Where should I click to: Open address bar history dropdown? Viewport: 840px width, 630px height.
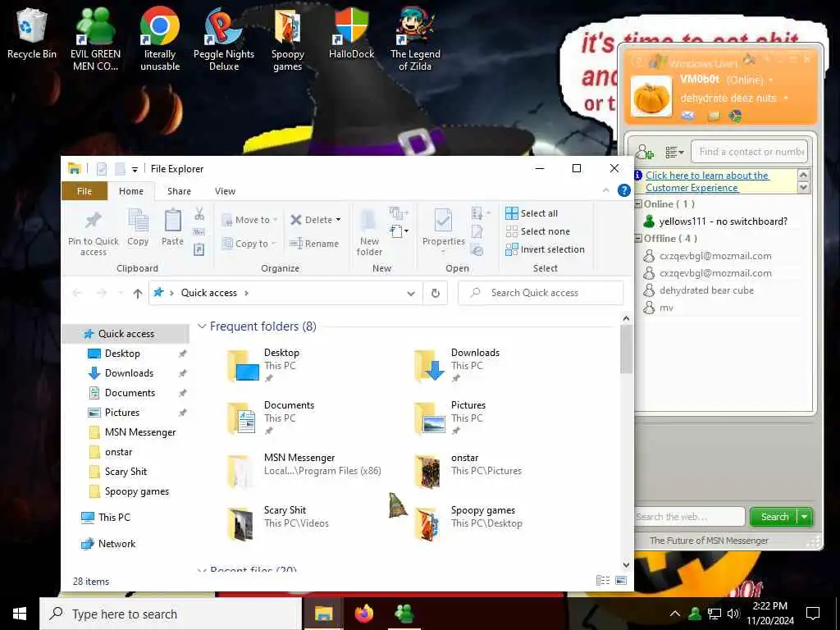[x=411, y=293]
